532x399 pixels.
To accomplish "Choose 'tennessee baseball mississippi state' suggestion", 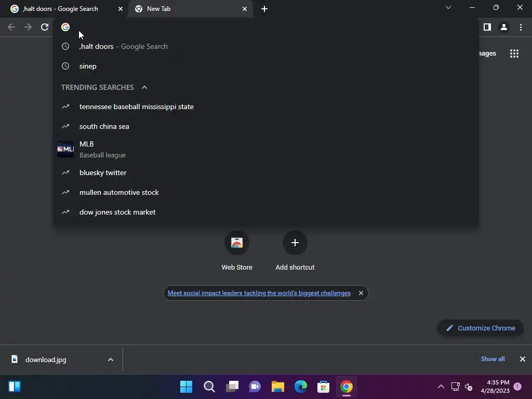I will [266, 107].
